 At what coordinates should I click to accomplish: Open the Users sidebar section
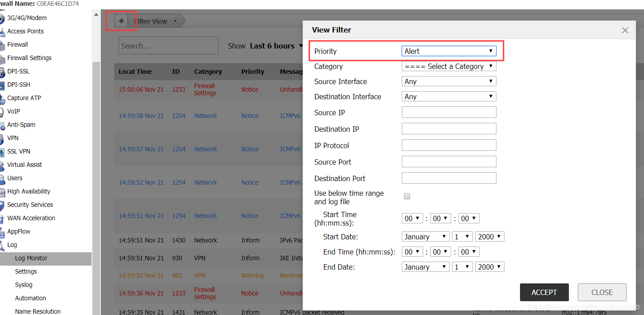click(x=15, y=178)
